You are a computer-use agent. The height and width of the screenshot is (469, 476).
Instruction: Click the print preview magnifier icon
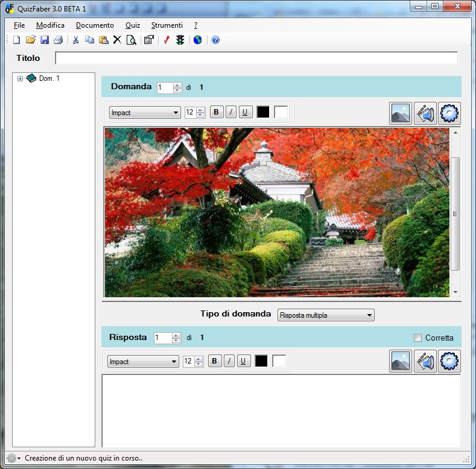131,40
